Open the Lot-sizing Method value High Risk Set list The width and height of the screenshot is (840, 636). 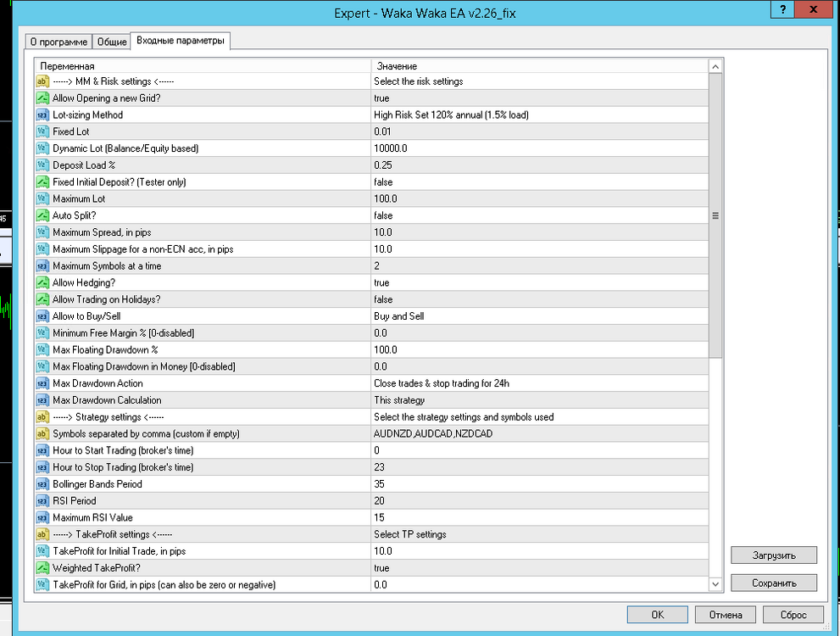539,114
